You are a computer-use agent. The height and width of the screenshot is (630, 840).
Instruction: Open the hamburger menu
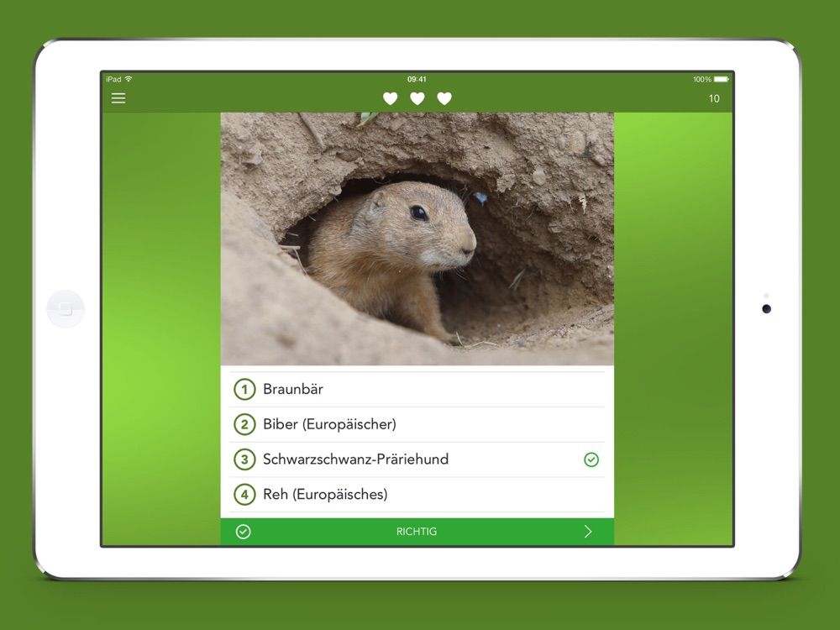point(118,98)
